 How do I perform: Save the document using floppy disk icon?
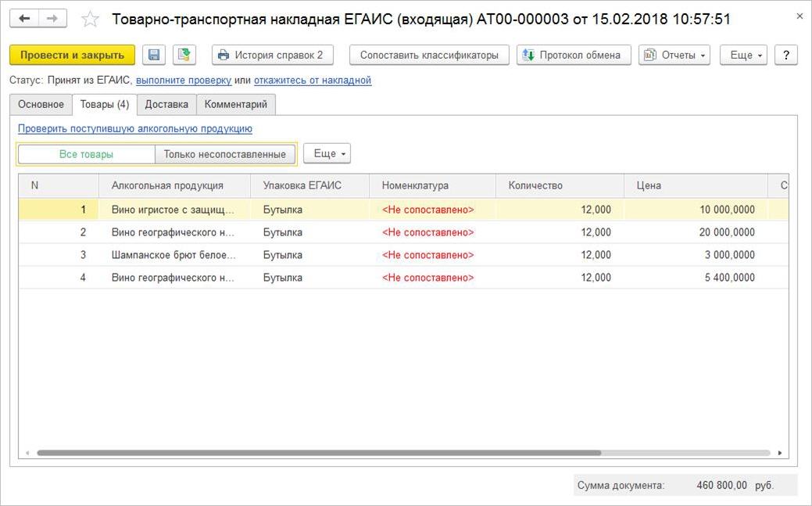154,55
